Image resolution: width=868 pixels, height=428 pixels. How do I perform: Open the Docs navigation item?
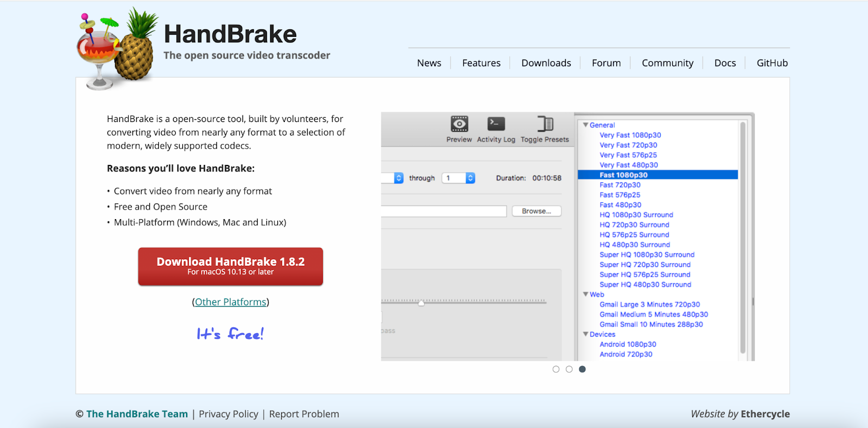[x=725, y=63]
